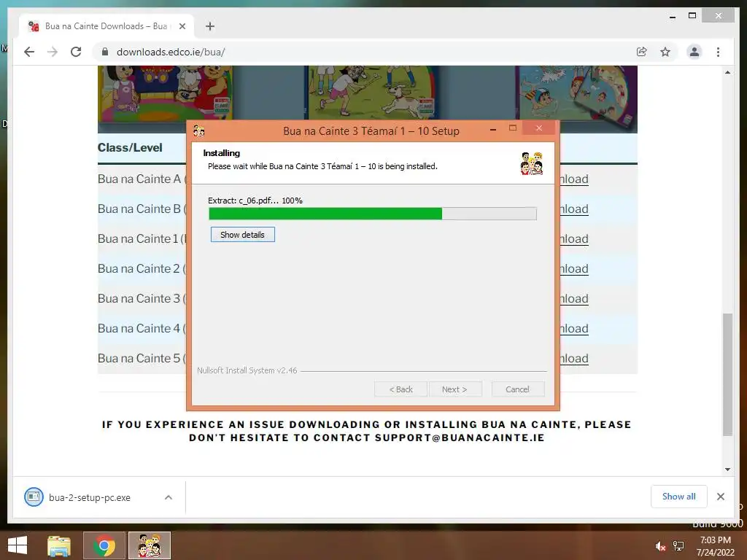Image resolution: width=747 pixels, height=560 pixels.
Task: Open the Chrome profile avatar
Action: (x=694, y=52)
